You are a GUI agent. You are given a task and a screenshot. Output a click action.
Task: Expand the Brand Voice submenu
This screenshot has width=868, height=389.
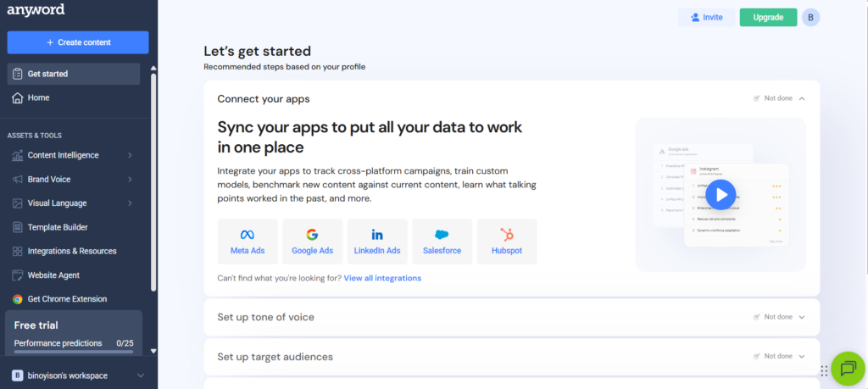coord(130,180)
